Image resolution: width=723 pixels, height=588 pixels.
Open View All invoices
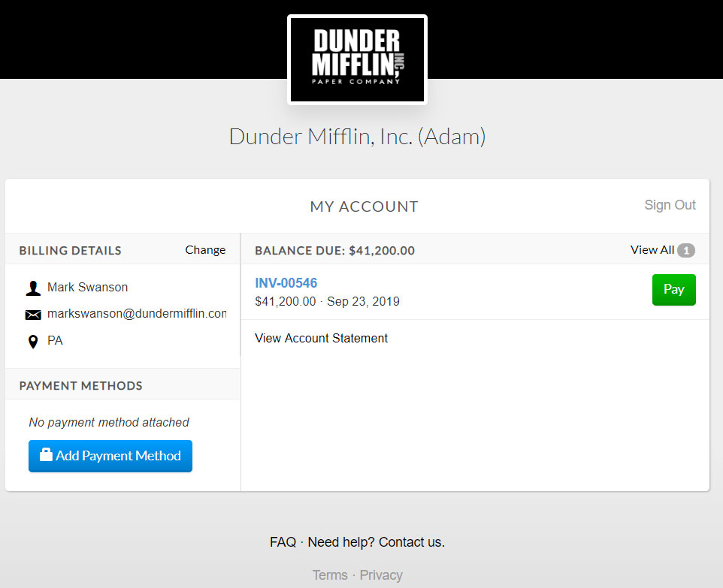(x=652, y=250)
